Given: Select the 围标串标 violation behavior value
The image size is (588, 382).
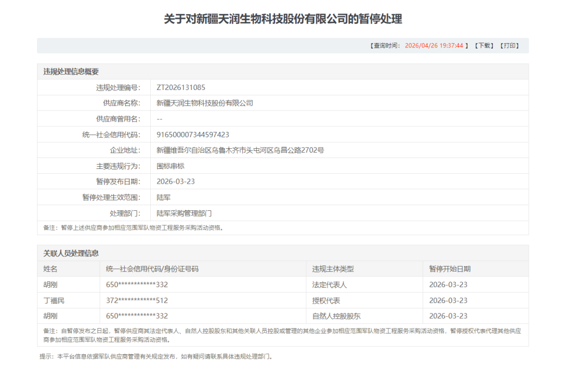Looking at the screenshot, I should pos(170,166).
